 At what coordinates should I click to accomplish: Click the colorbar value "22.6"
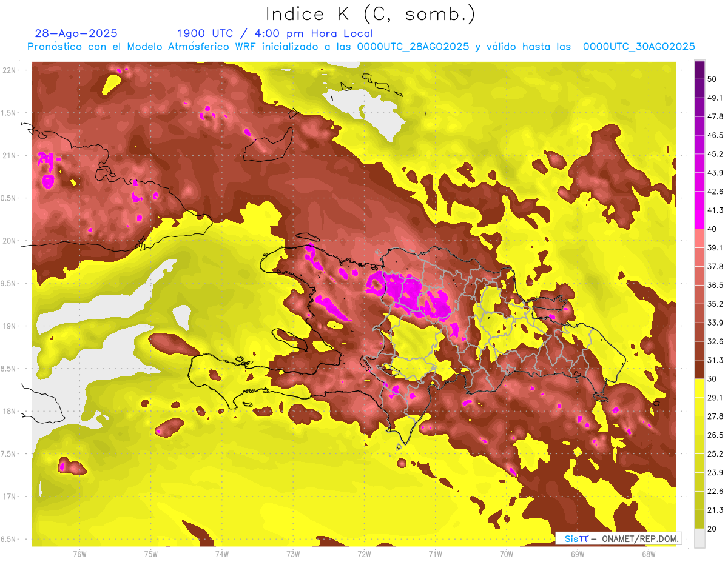click(715, 491)
